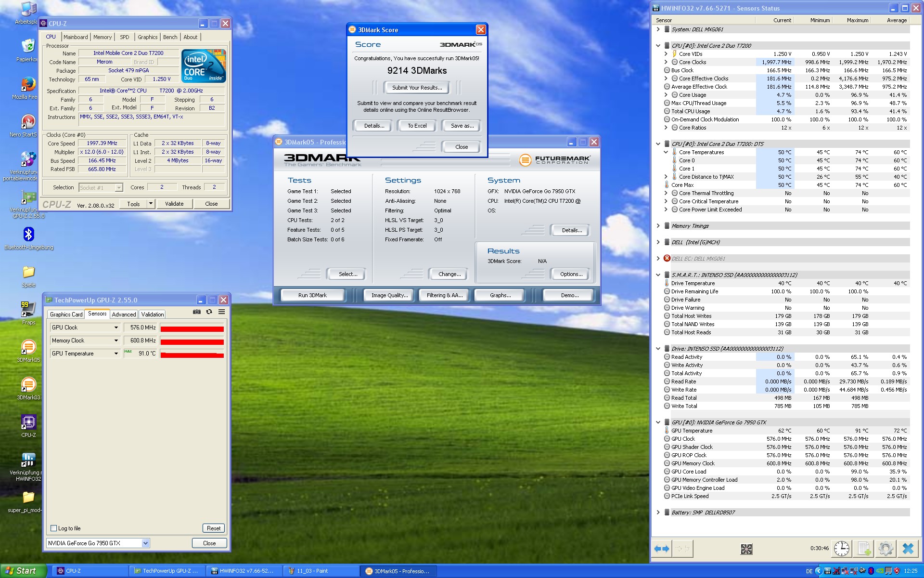Open GPU-Z Advanced tab
The width and height of the screenshot is (924, 578).
[x=124, y=315]
